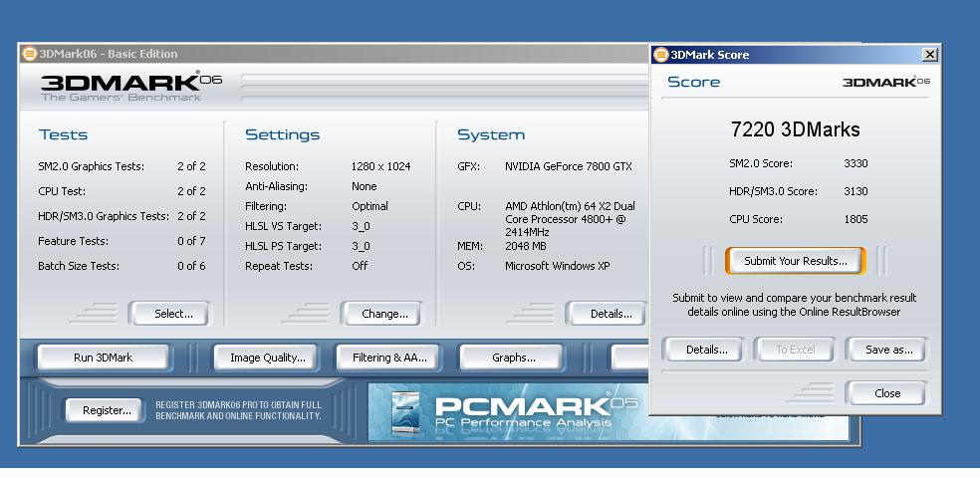The width and height of the screenshot is (980, 480).
Task: Click the Online ResultBrowser description text
Action: [795, 305]
